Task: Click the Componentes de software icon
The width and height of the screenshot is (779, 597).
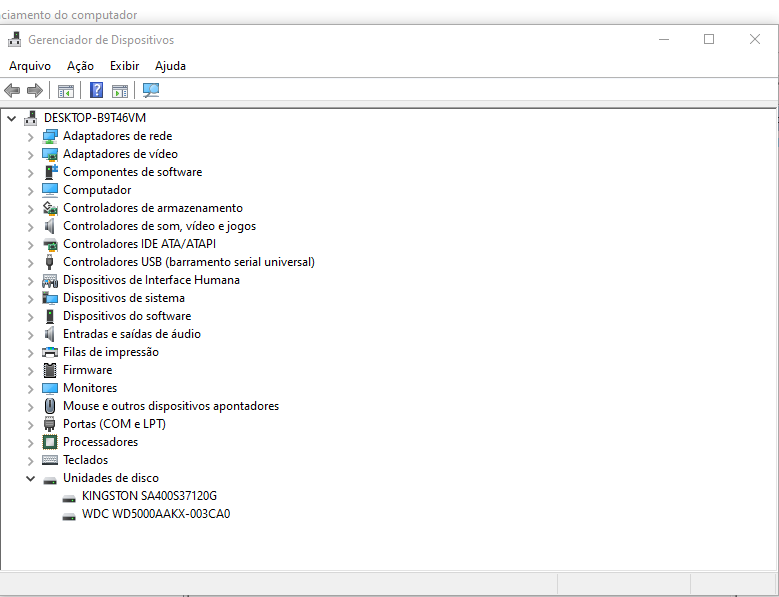Action: 51,172
